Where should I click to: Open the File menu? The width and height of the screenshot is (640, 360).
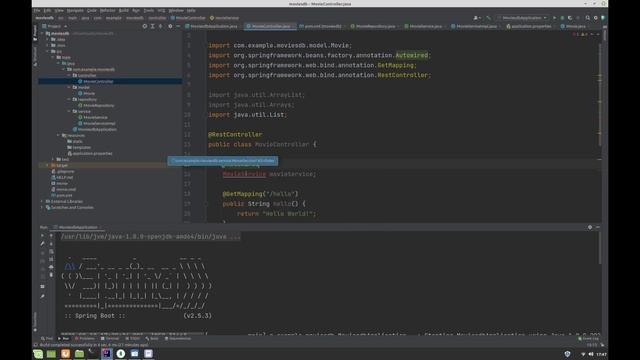click(x=37, y=10)
